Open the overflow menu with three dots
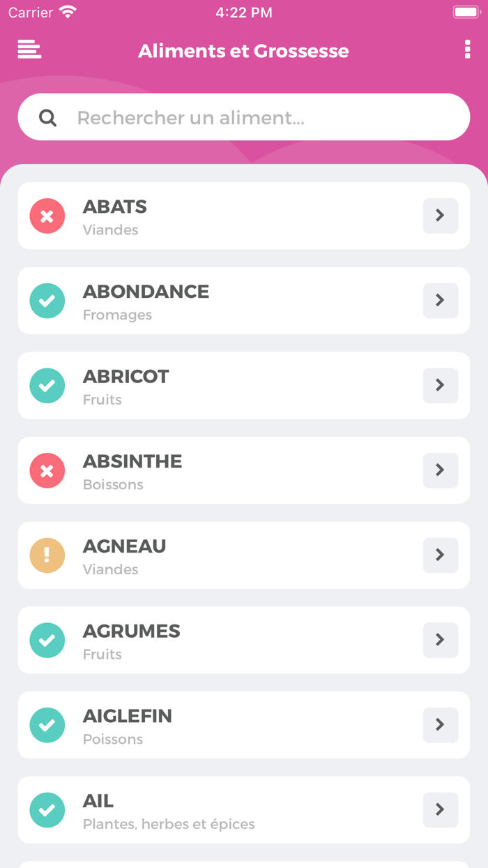 pyautogui.click(x=467, y=50)
